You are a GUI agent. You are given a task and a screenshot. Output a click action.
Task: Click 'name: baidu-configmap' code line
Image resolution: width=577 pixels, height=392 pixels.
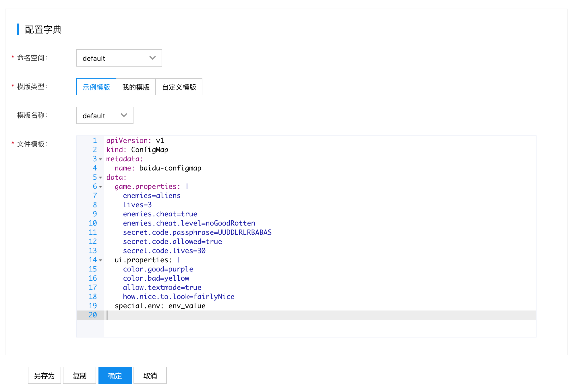158,168
